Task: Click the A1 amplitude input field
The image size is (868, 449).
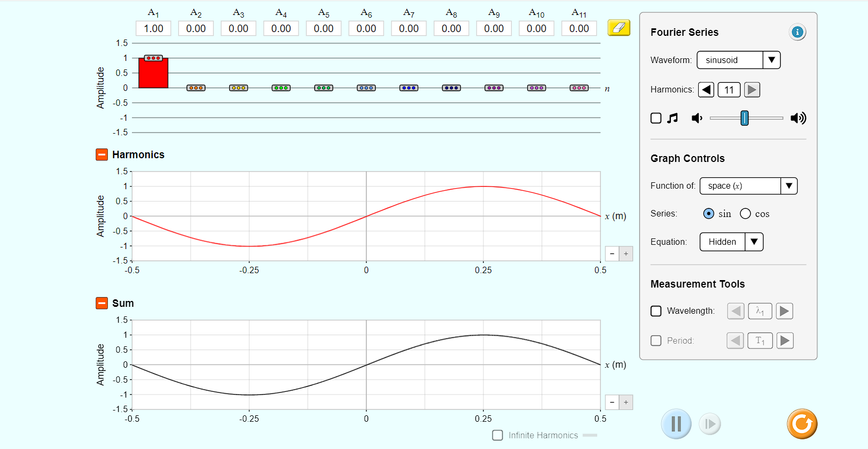Action: (x=153, y=28)
